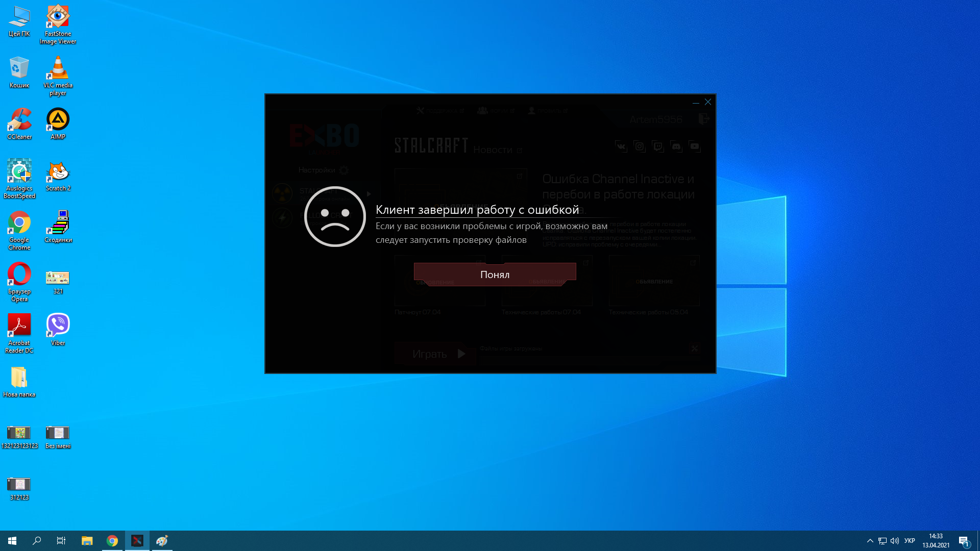The height and width of the screenshot is (551, 980).
Task: Open File Explorer from taskbar
Action: point(87,541)
